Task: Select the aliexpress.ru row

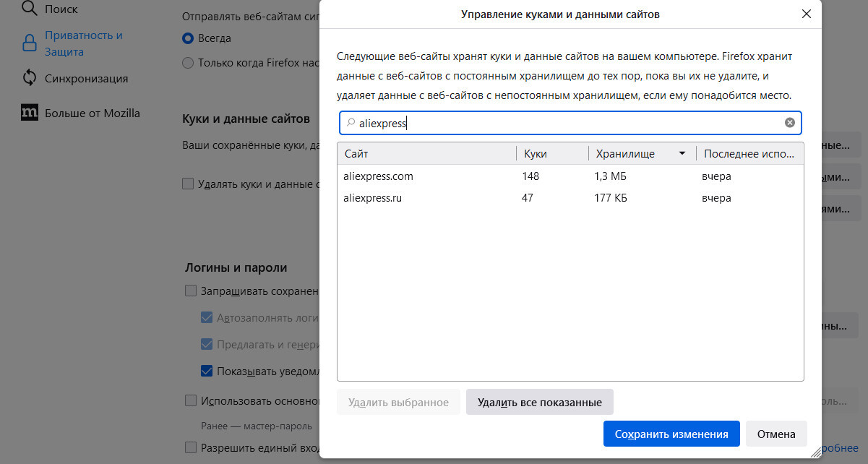Action: (x=570, y=198)
